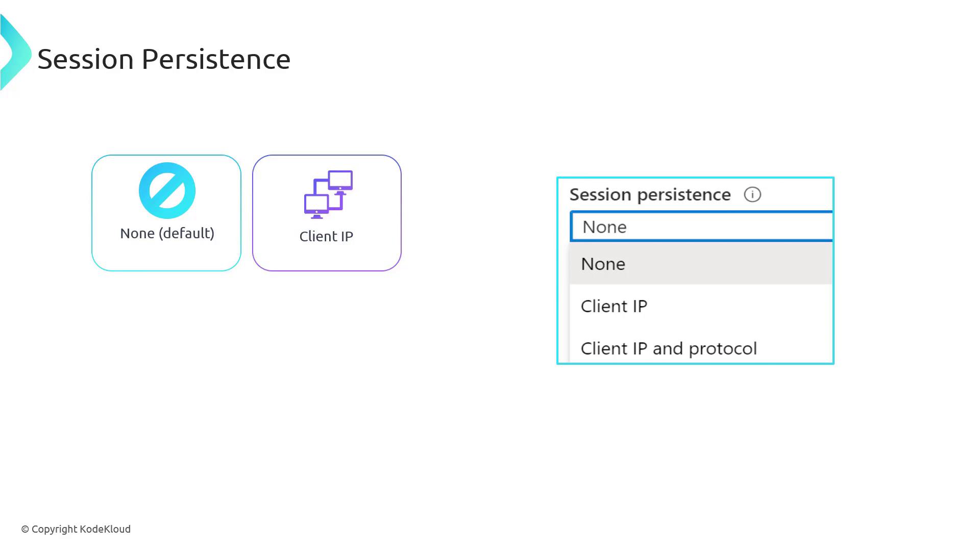Click the copyright symbol in the footer

[25, 530]
